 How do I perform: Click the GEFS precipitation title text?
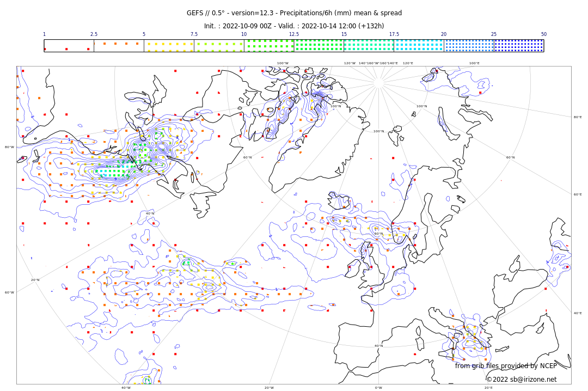click(294, 13)
